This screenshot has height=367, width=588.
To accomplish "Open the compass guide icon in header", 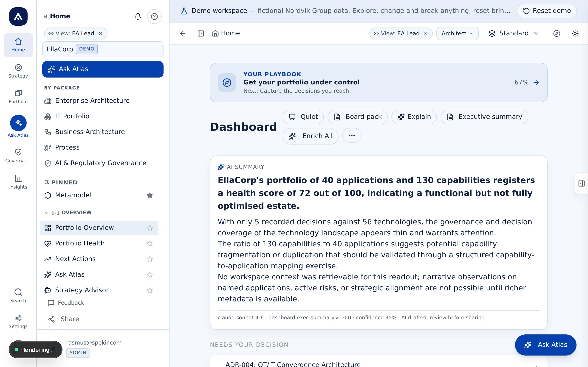I will [557, 33].
